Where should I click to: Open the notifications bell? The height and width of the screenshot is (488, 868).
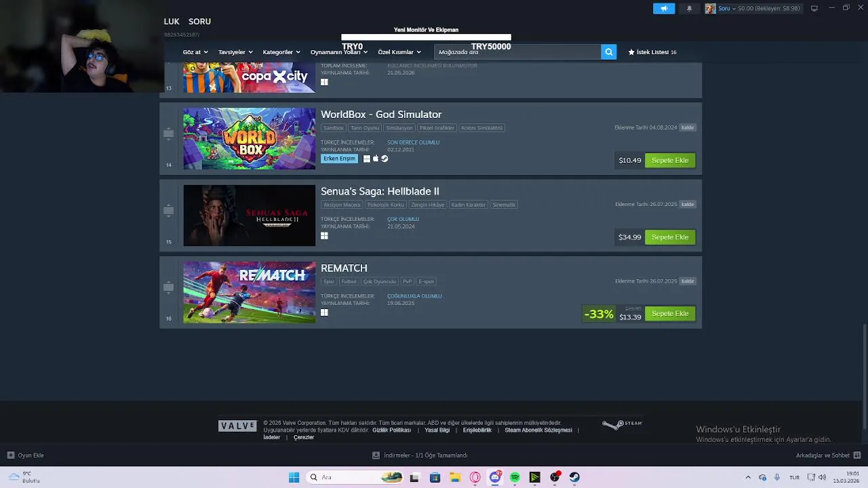click(x=690, y=8)
